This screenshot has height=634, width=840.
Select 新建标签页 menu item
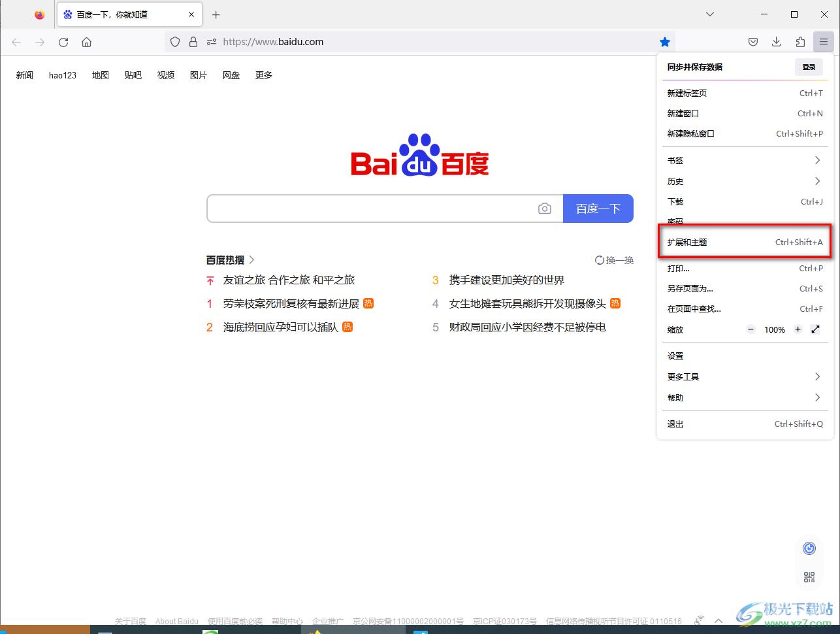[x=745, y=93]
